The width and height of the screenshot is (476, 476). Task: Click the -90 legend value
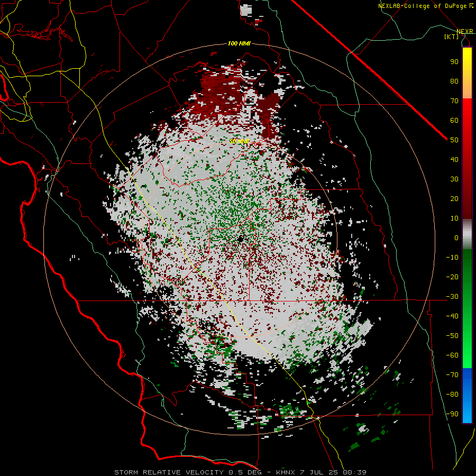point(452,414)
